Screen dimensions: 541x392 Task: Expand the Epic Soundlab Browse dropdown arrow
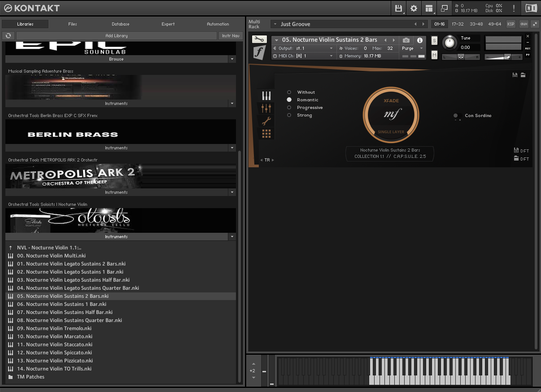pos(232,59)
